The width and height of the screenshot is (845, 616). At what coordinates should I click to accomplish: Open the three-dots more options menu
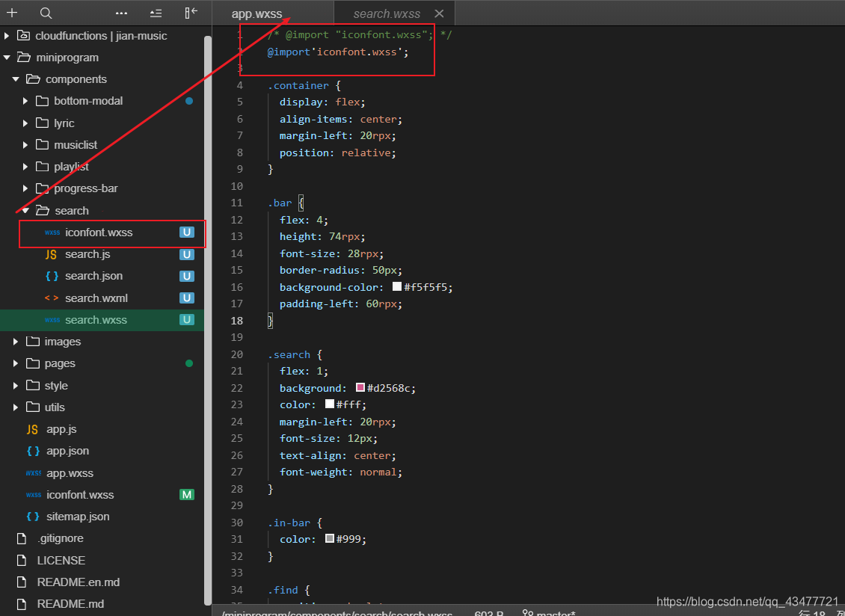pos(121,13)
